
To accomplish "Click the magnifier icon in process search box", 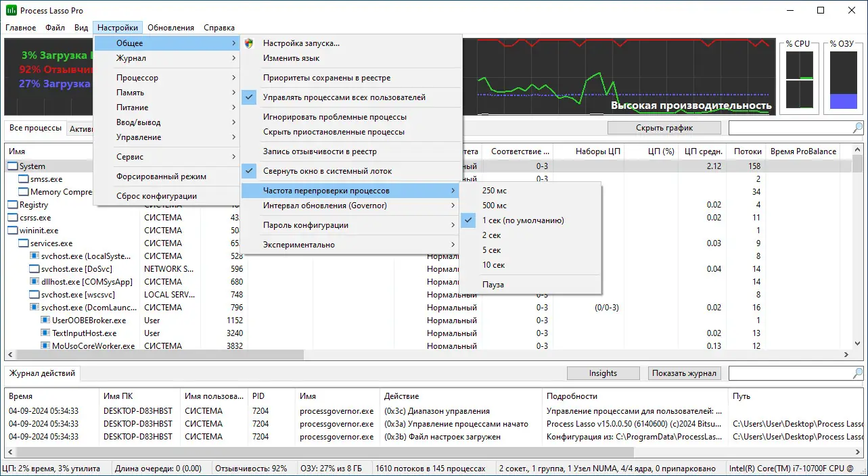I will pos(858,128).
